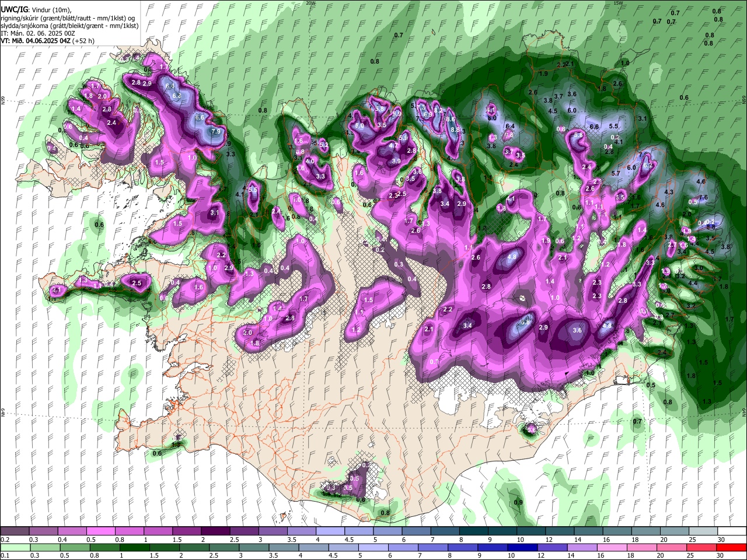Select the 3.2 value in the east

[690, 306]
